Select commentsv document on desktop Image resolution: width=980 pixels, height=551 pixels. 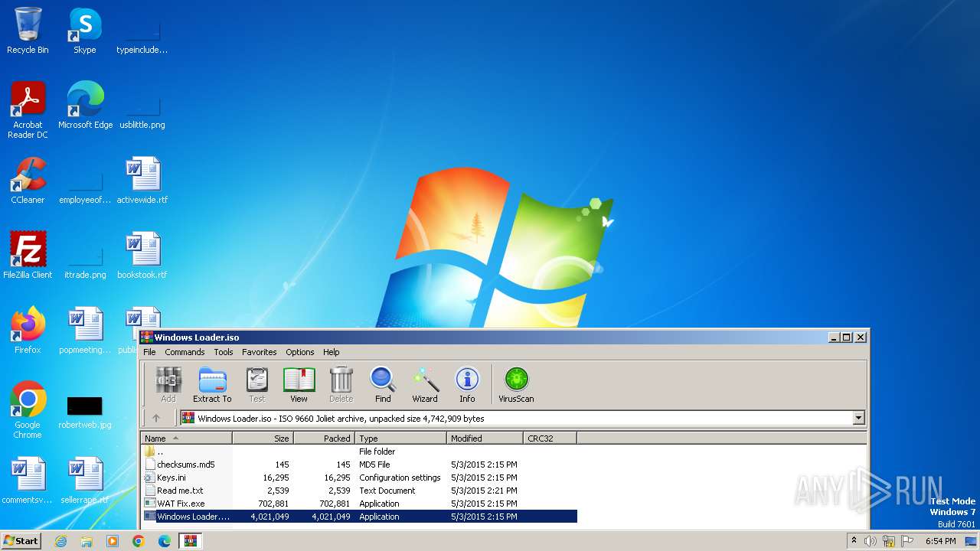coord(28,481)
